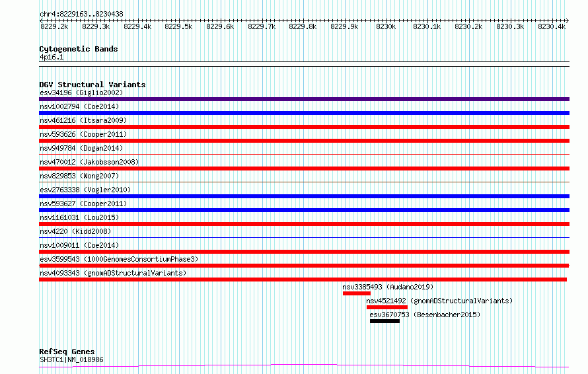This screenshot has width=588, height=374.
Task: Select the red esv3599543 variant bar
Action: click(x=304, y=266)
